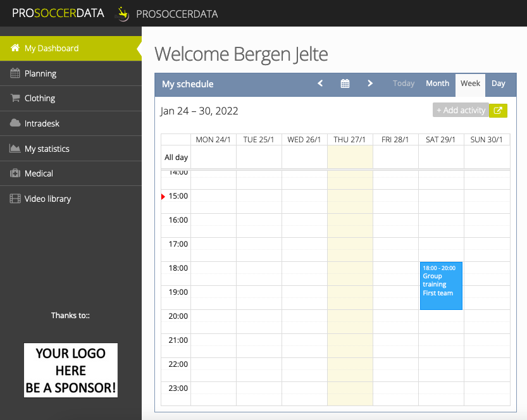Viewport: 527px width, 420px height.
Task: Select the MON 24/1 column header
Action: 213,140
